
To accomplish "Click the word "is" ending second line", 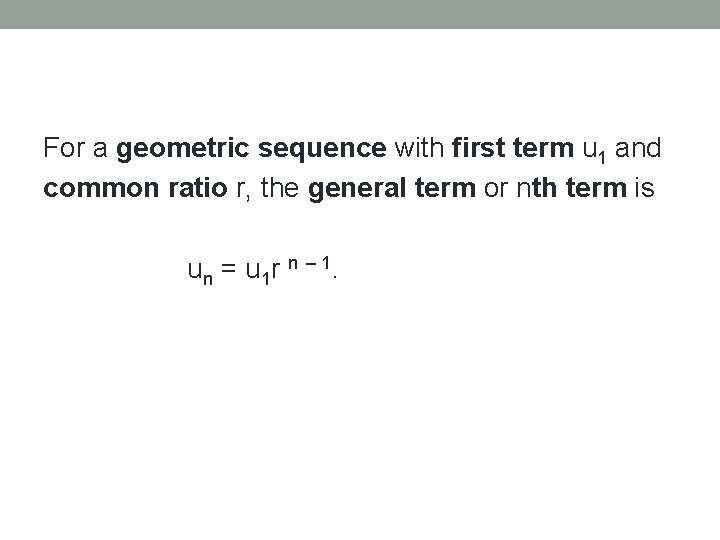I will click(640, 190).
